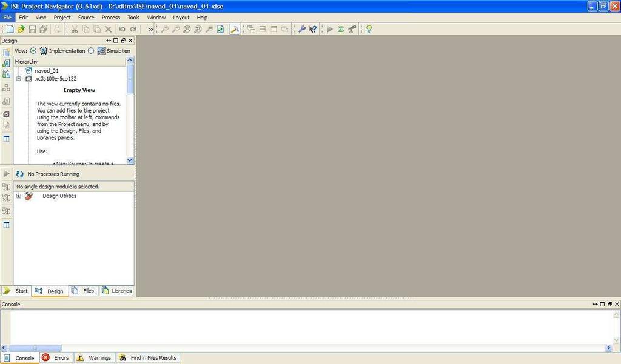
Task: Click the process Run arrow in sidebar
Action: coord(6,174)
